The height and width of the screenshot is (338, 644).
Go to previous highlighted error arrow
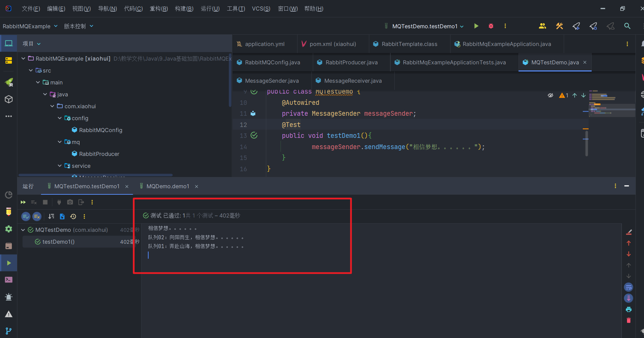(575, 95)
